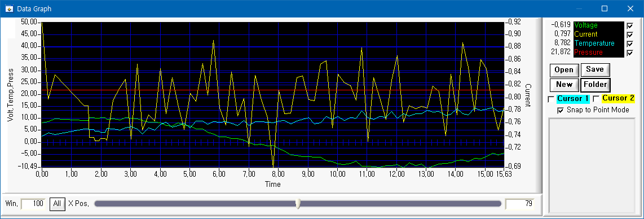Click the Temperature value 8,782
This screenshot has height=219, width=644.
563,43
